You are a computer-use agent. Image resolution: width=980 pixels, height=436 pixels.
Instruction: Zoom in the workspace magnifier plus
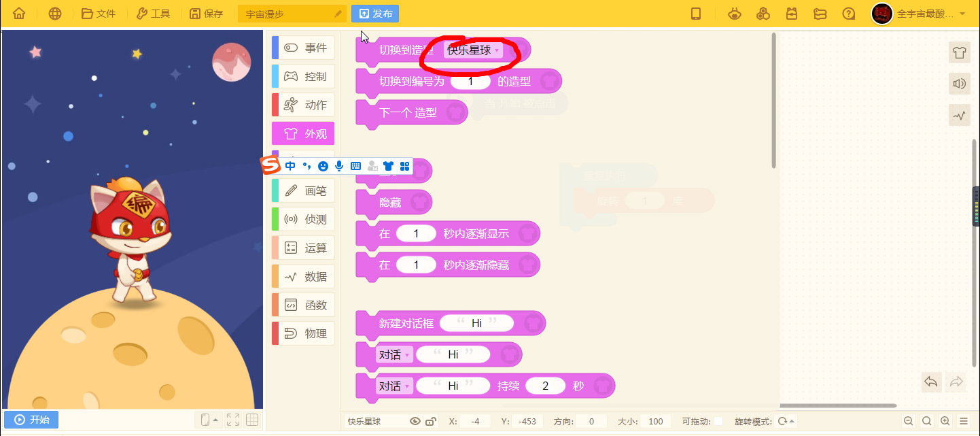tap(945, 422)
